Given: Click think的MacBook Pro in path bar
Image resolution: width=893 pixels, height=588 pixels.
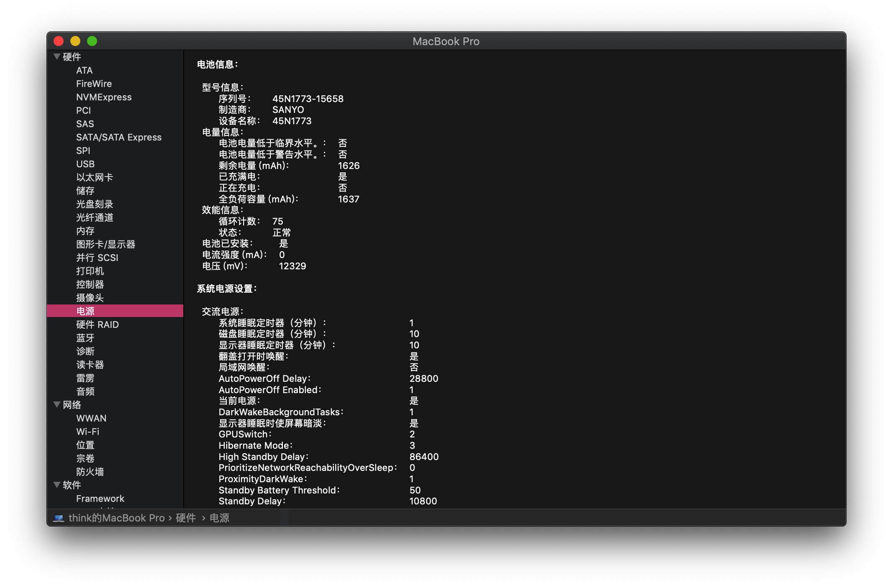Looking at the screenshot, I should click(x=116, y=518).
